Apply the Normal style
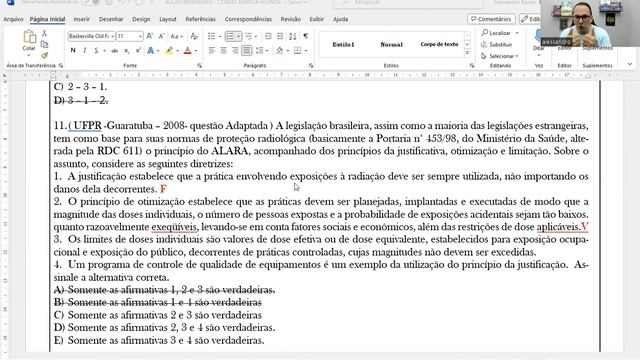The height and width of the screenshot is (360, 640). (391, 44)
